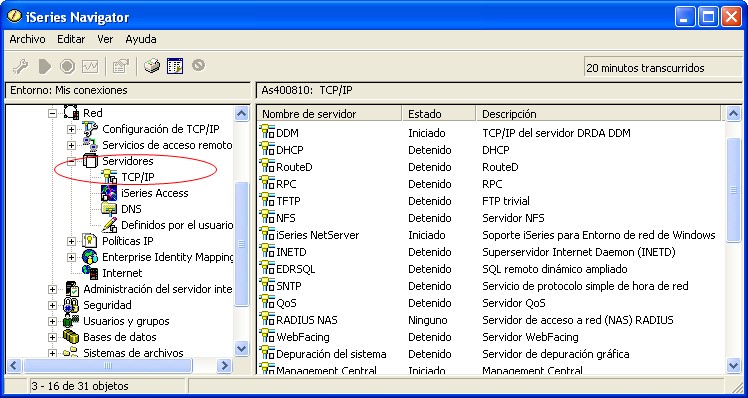748x398 pixels.
Task: Maximize the iSeries Navigator window
Action: tap(708, 17)
